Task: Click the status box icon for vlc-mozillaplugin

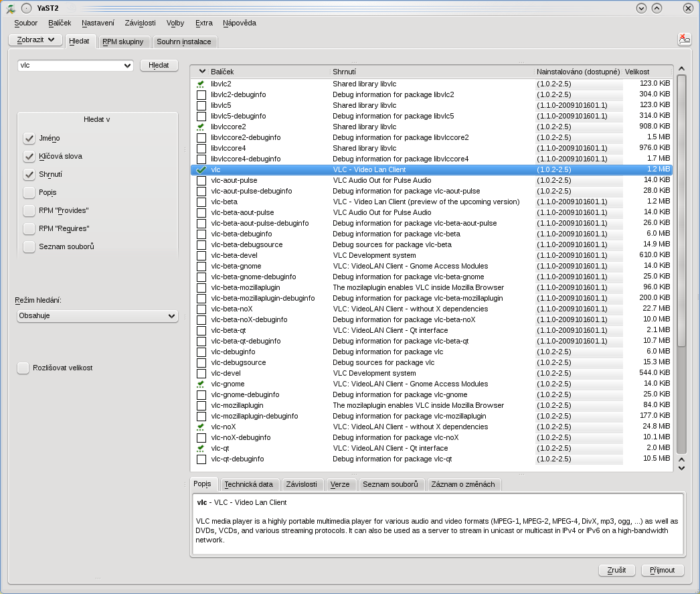Action: pyautogui.click(x=201, y=406)
